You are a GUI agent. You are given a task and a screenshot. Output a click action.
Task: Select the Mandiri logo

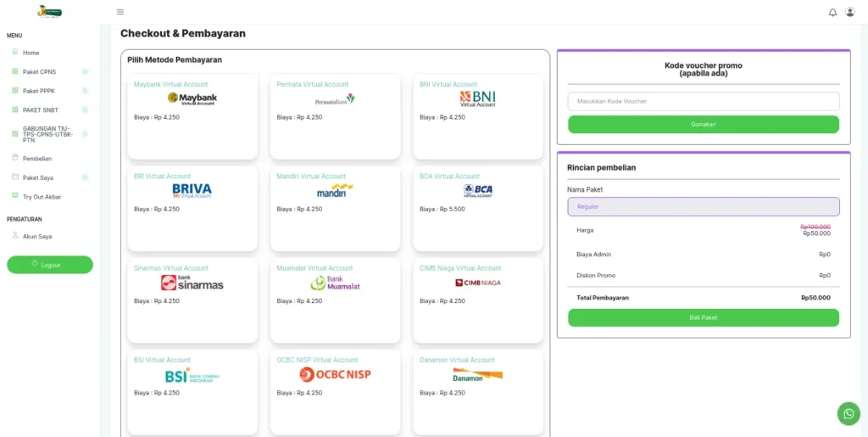click(335, 191)
